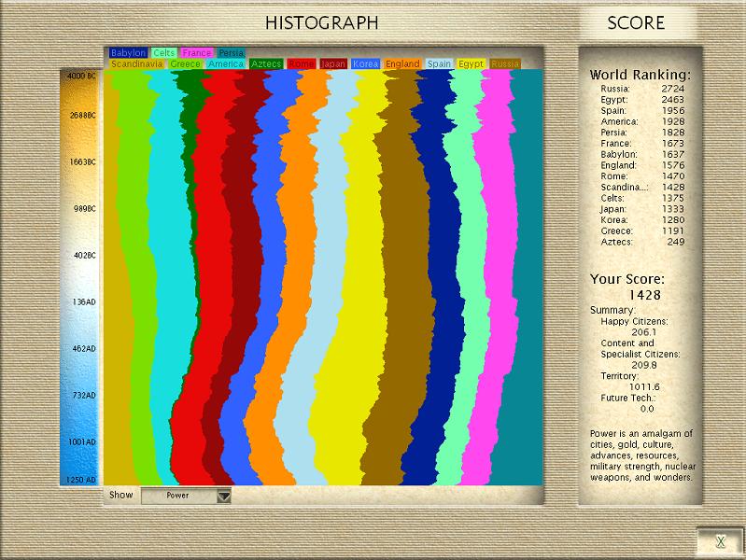
Task: Click the Korea legend tag
Action: click(366, 64)
